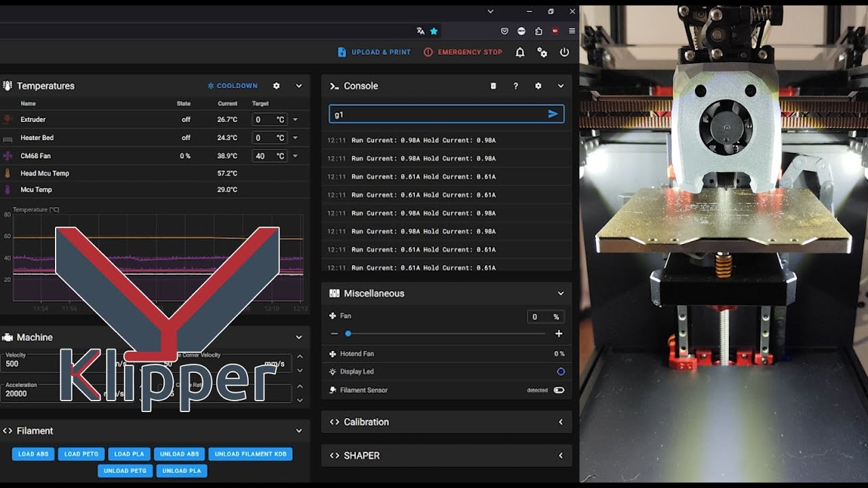Click the Load PETG macro
Screen dimensions: 868x488
coord(81,454)
